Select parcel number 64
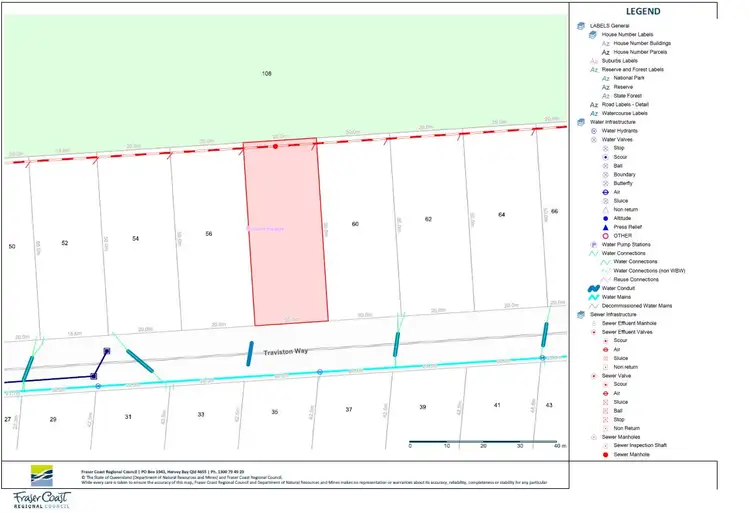The width and height of the screenshot is (750, 514). tap(501, 215)
